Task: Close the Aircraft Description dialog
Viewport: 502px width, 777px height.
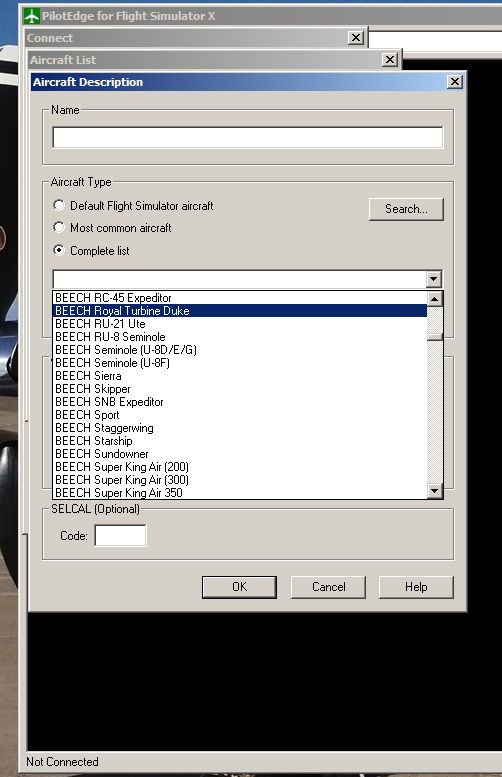Action: pyautogui.click(x=454, y=82)
